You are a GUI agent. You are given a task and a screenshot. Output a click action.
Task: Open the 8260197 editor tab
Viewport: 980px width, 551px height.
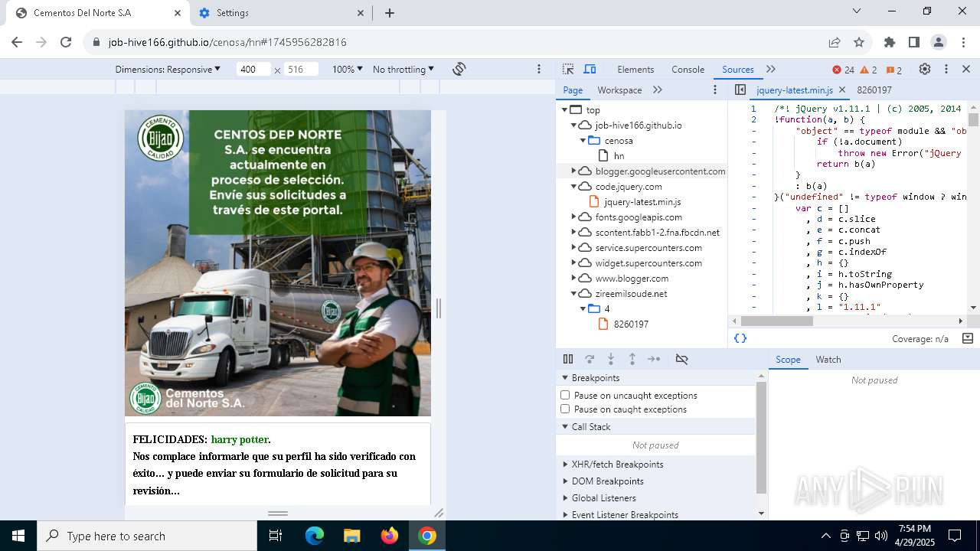pos(874,90)
